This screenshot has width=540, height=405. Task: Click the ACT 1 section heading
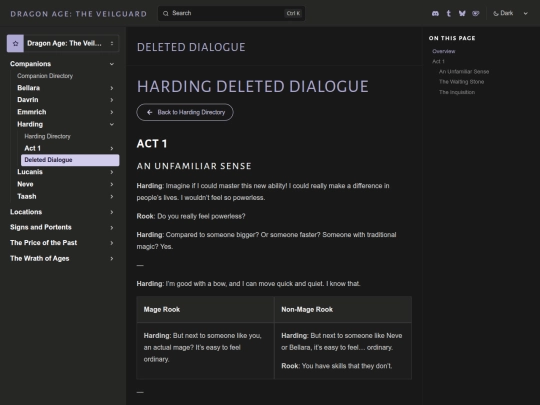[x=152, y=144]
